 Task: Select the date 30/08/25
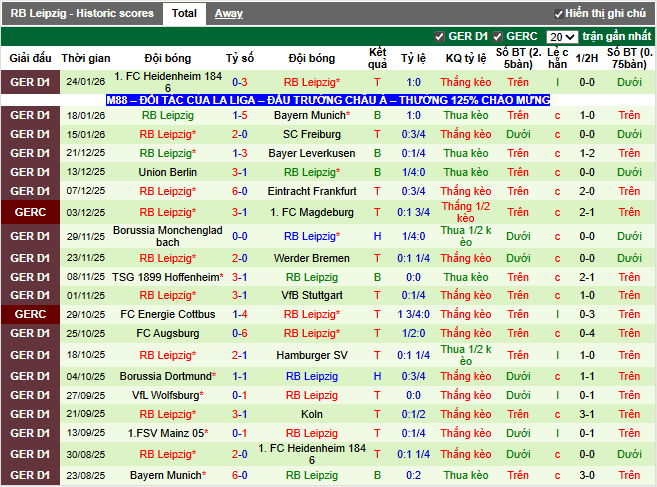[85, 454]
